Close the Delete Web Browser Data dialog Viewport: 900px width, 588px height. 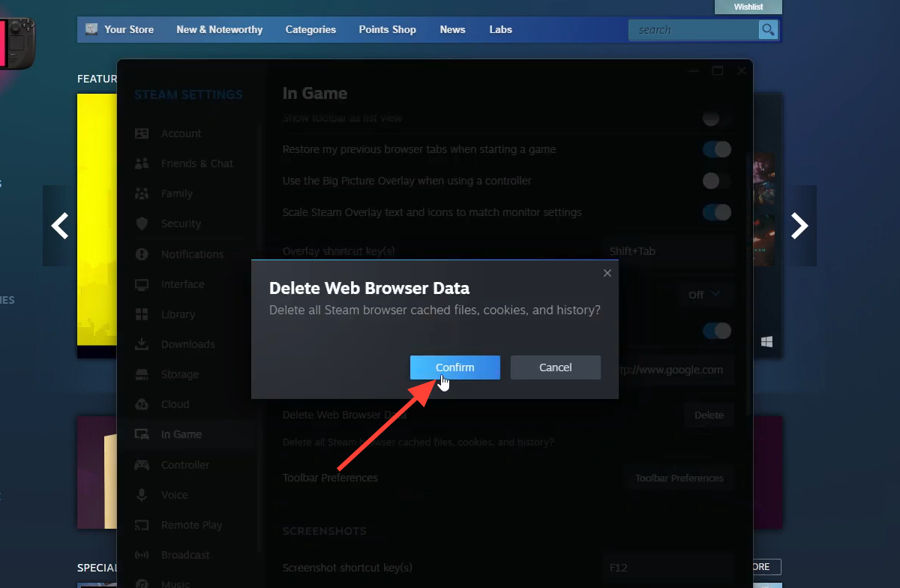[x=607, y=273]
